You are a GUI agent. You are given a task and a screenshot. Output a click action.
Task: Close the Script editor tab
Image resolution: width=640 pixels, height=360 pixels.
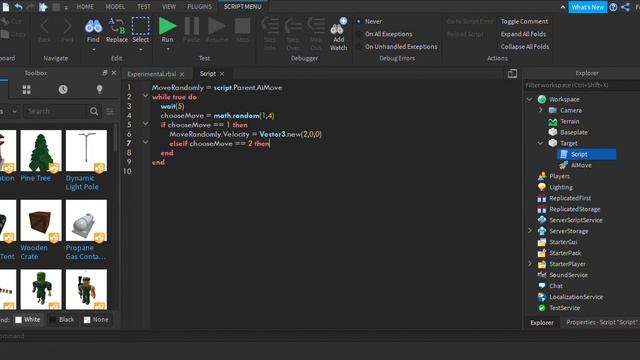(x=222, y=74)
